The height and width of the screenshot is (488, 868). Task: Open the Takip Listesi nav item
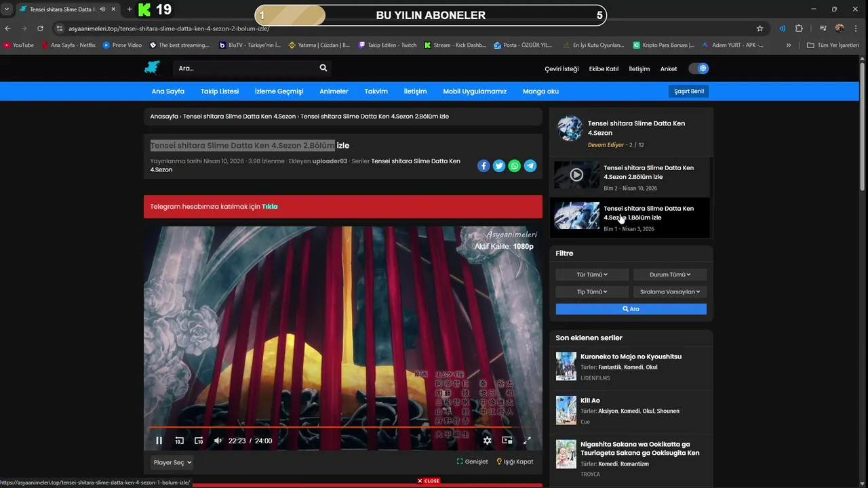click(220, 91)
